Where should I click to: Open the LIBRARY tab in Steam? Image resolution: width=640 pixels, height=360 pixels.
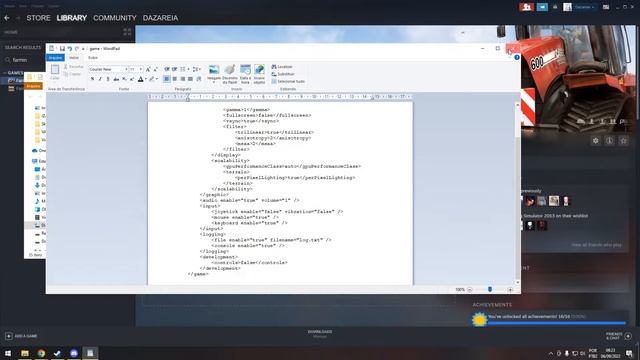[x=72, y=18]
